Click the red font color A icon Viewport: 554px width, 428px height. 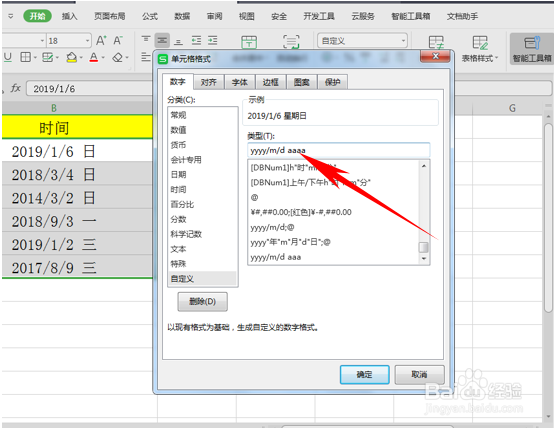click(94, 57)
